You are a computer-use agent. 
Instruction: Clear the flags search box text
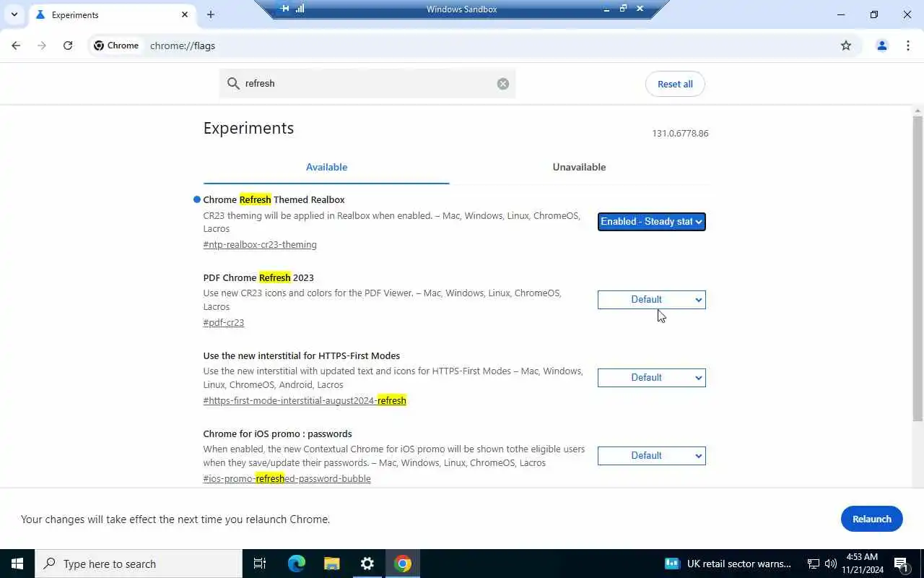pyautogui.click(x=503, y=84)
